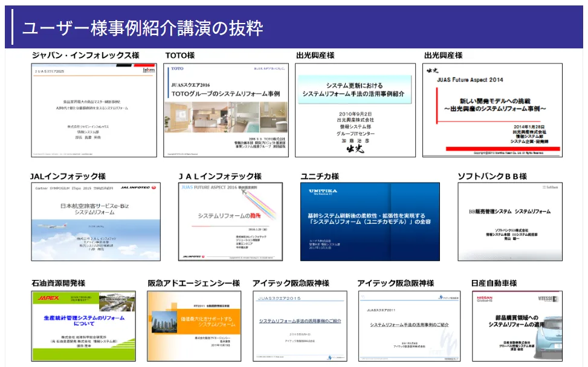Select the TOTO様 caption

point(180,56)
